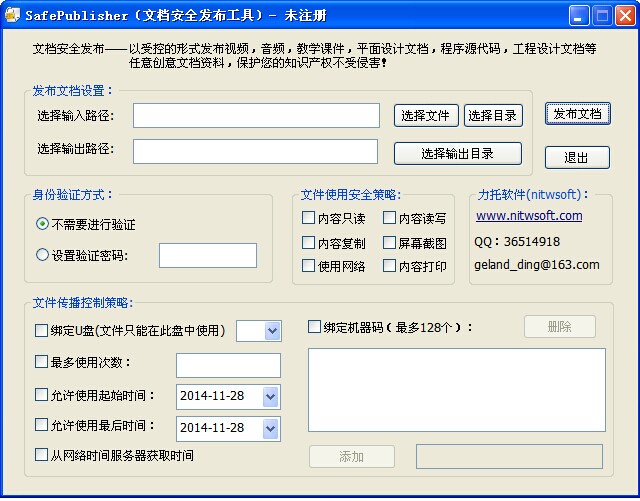
Task: Click the 选择输入路径 text field
Action: tap(256, 116)
